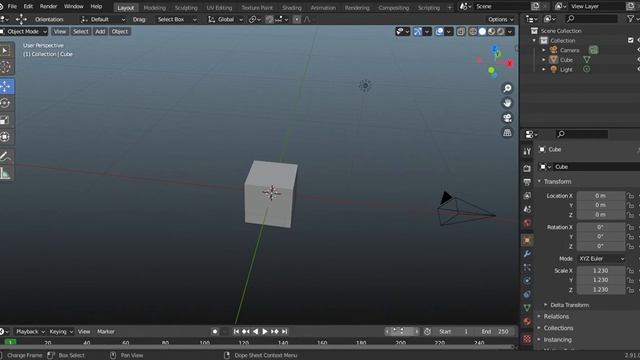Switch to the Modeling workspace tab

[155, 8]
